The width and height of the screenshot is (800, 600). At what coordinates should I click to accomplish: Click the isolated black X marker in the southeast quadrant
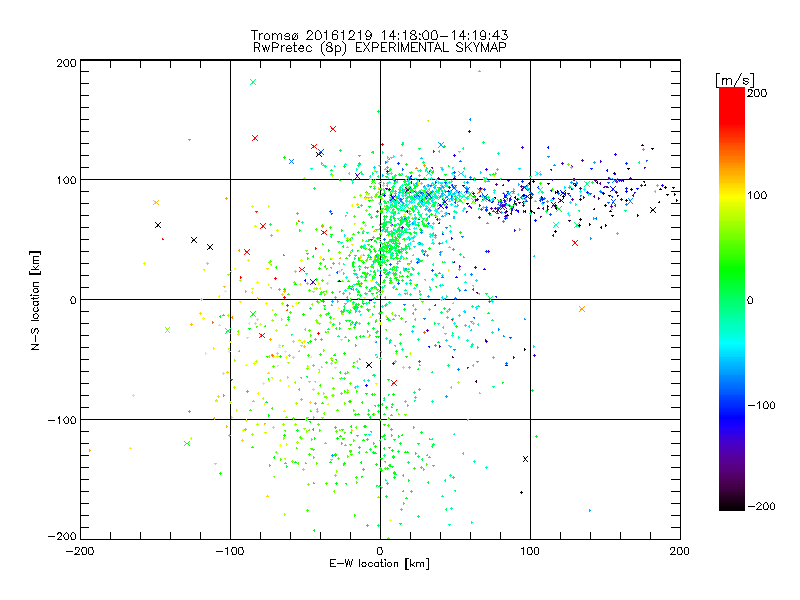(526, 459)
